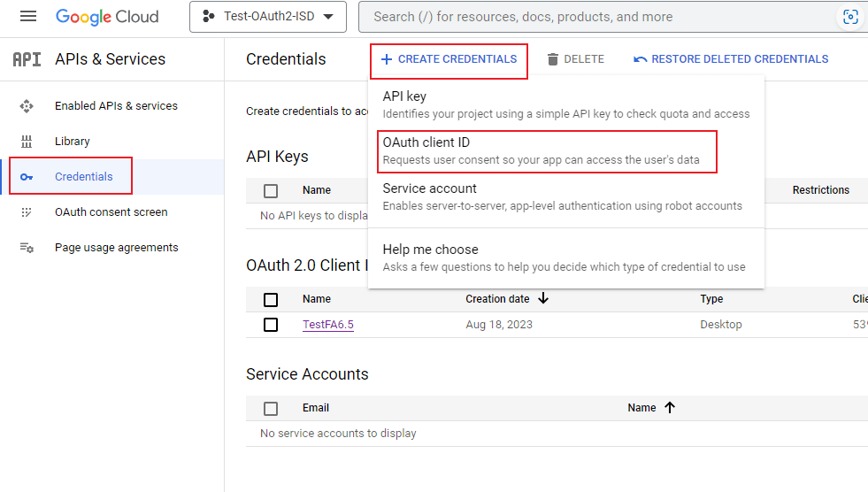
Task: Click Restore Deleted Credentials button
Action: pyautogui.click(x=731, y=59)
